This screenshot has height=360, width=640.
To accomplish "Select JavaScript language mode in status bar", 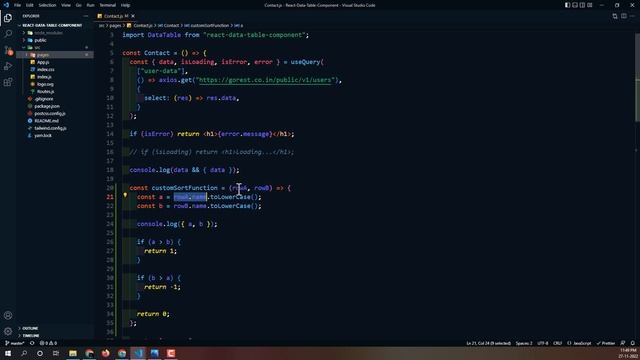I will [579, 343].
